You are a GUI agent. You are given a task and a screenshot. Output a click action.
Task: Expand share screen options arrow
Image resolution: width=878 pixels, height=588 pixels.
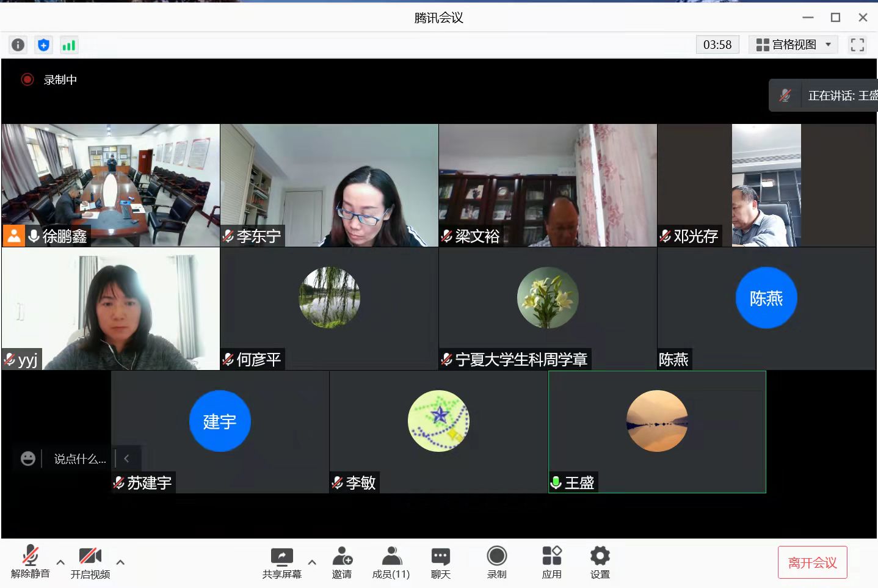tap(312, 562)
